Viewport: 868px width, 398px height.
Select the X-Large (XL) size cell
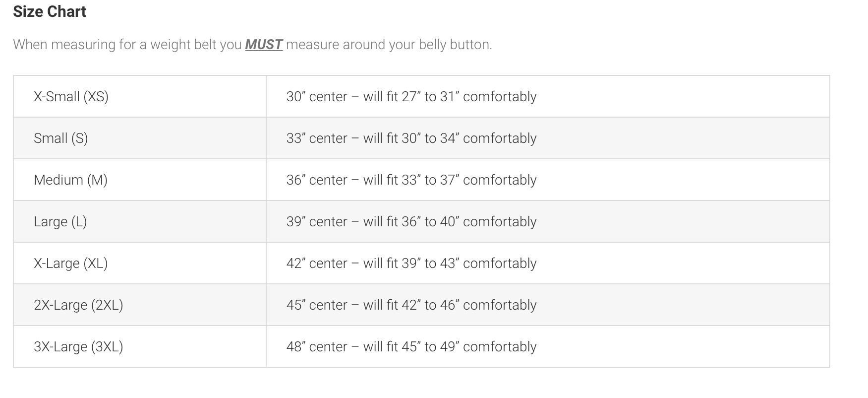(140, 263)
